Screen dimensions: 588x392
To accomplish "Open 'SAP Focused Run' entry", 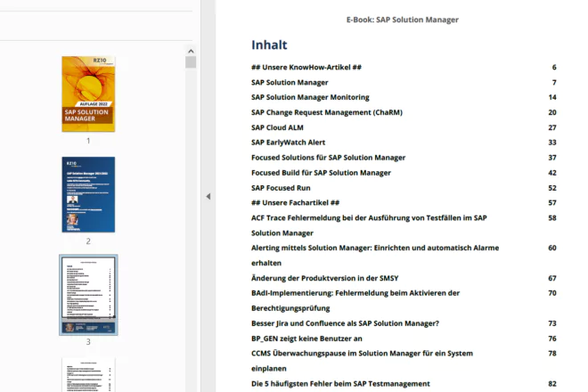I will tap(281, 188).
